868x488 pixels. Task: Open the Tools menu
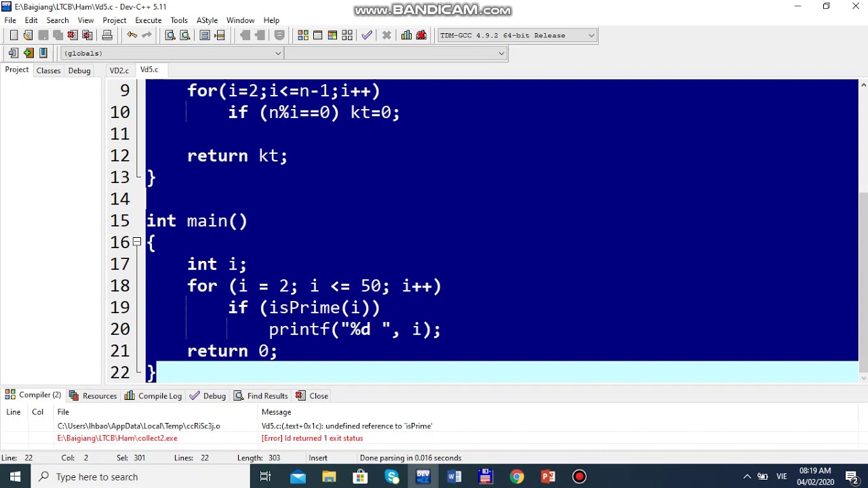pos(179,20)
